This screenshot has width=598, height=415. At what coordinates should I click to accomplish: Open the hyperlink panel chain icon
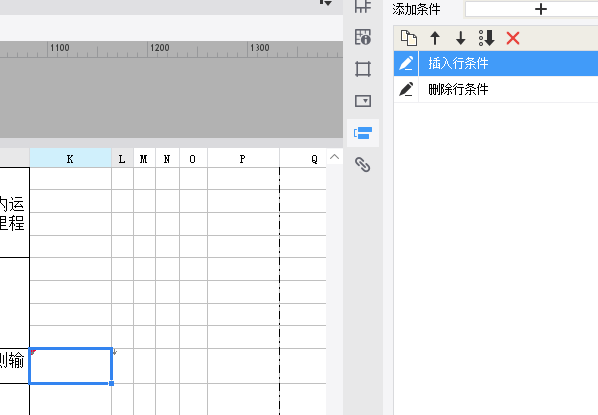[363, 165]
